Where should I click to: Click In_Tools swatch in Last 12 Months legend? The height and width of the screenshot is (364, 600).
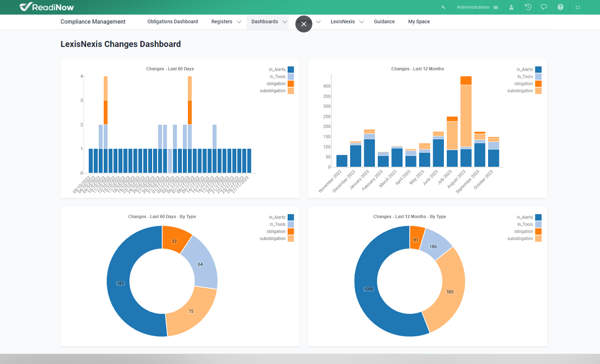(539, 77)
